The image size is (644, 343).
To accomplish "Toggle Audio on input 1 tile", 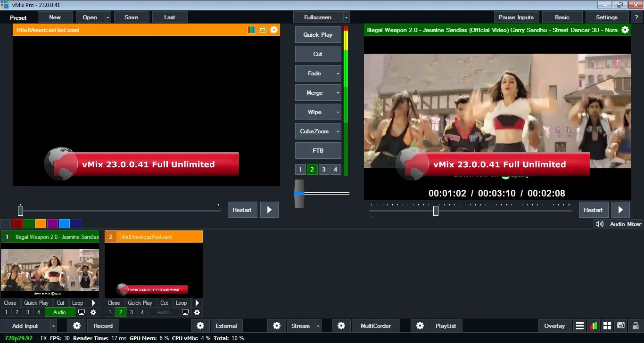I will coord(60,312).
